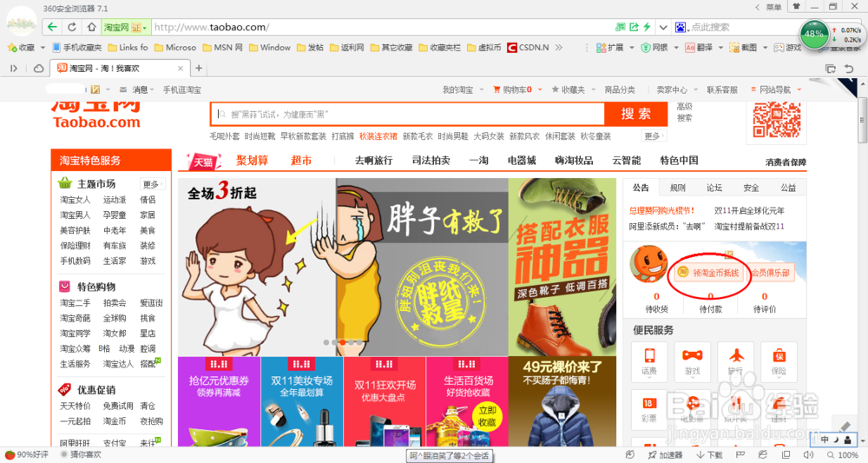Open the 去啊旅行 navigation item

tap(373, 161)
